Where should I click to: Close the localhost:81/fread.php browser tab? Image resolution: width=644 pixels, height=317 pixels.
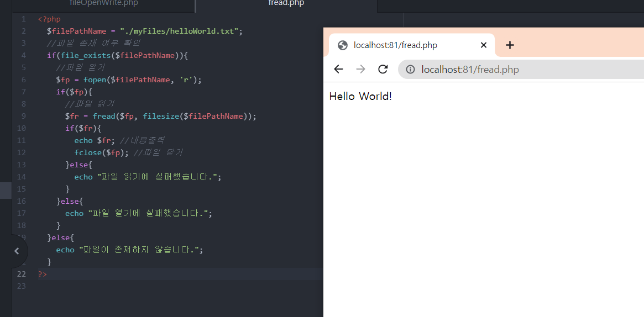[x=483, y=45]
